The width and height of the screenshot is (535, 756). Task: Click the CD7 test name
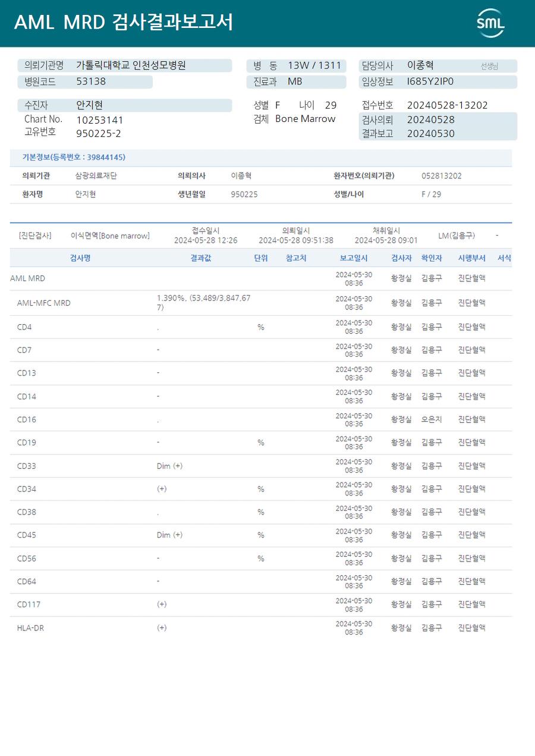pos(24,350)
